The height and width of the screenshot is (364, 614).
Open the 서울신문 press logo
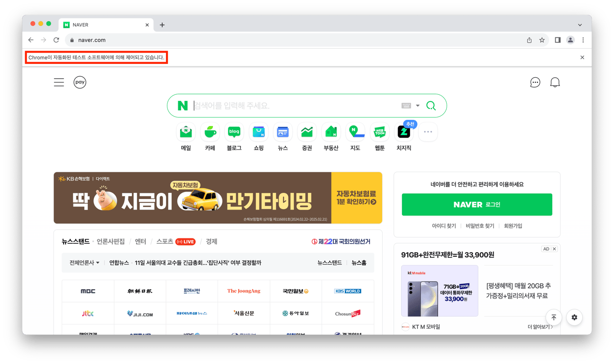tap(244, 313)
